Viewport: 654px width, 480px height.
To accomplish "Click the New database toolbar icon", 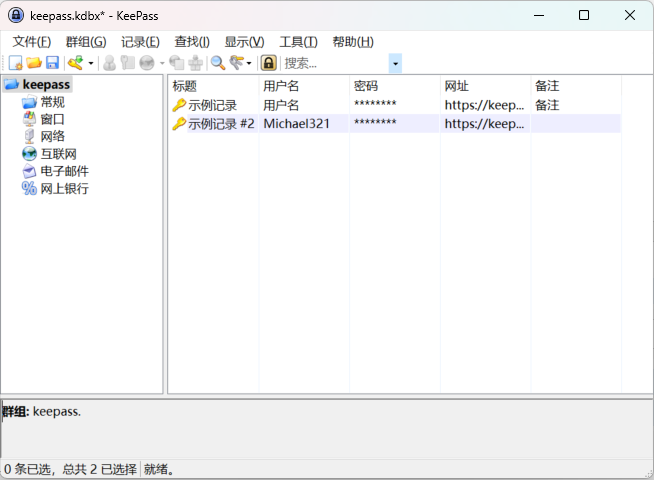I will coord(15,63).
